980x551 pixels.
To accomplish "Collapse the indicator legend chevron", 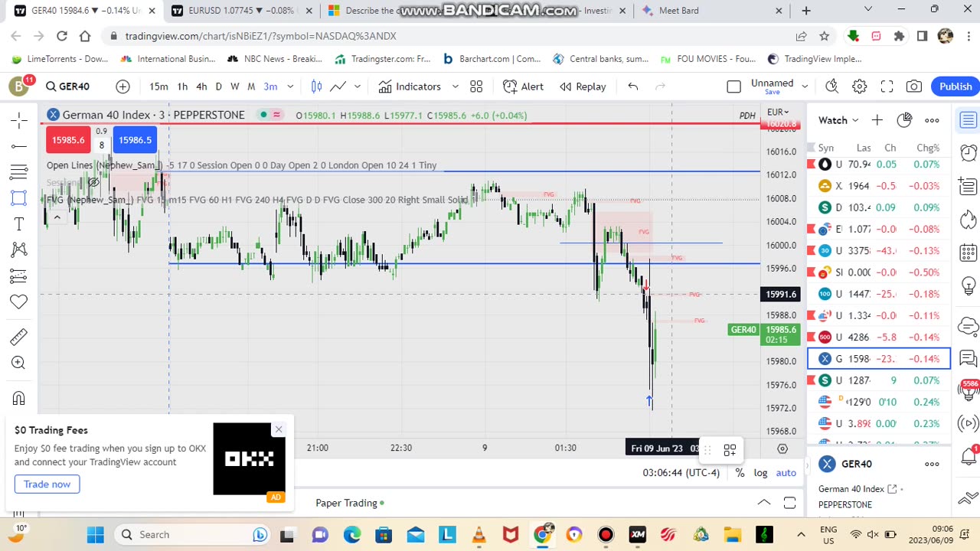I will [57, 218].
